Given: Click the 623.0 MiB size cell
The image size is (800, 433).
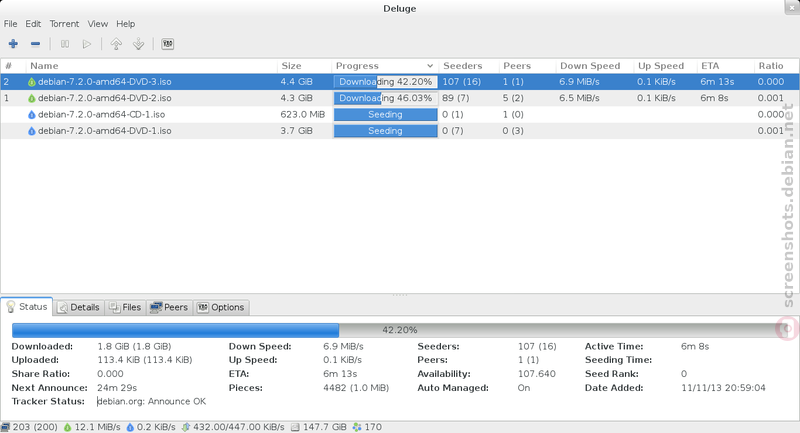Looking at the screenshot, I should (303, 114).
